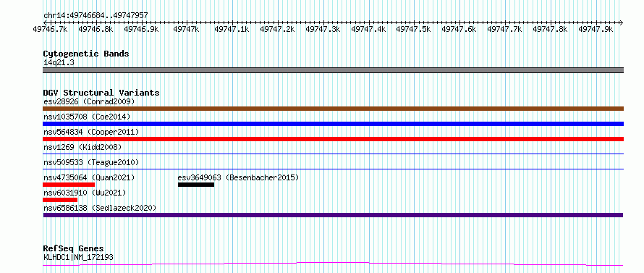Click the 49747.7k ruler tick label

(504, 29)
